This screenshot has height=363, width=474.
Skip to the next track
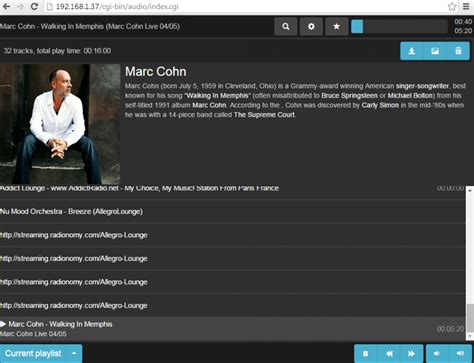[x=412, y=354]
